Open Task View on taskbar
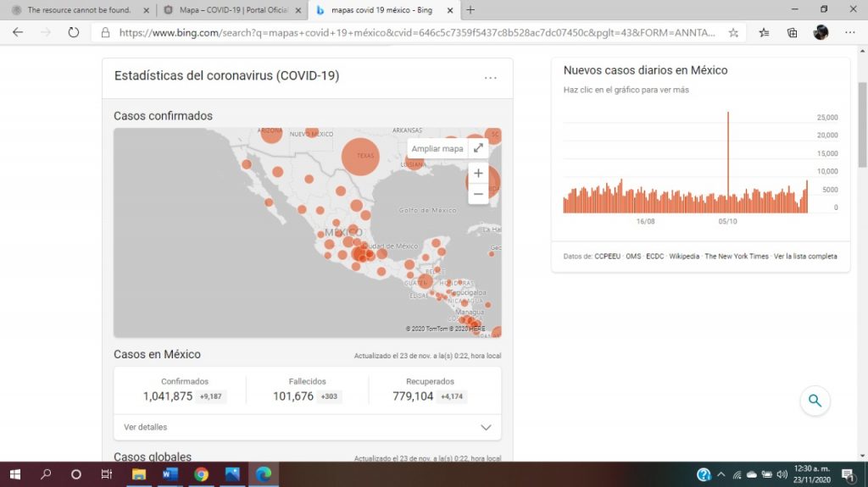 coord(106,474)
